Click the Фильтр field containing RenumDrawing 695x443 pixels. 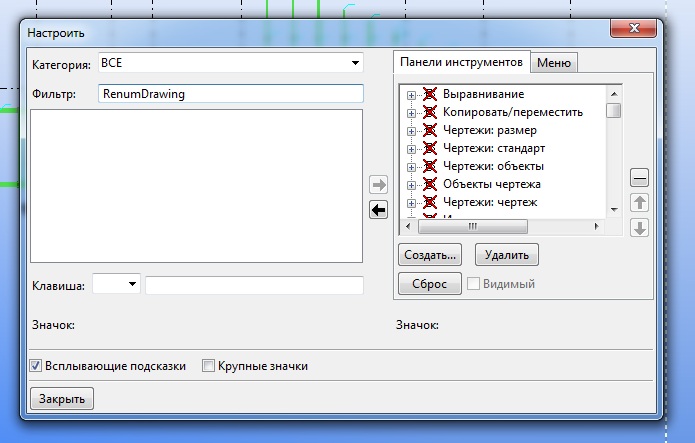230,94
